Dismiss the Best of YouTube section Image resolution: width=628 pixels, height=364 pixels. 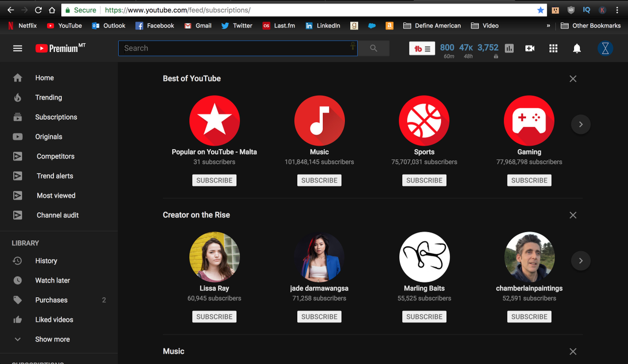point(573,78)
